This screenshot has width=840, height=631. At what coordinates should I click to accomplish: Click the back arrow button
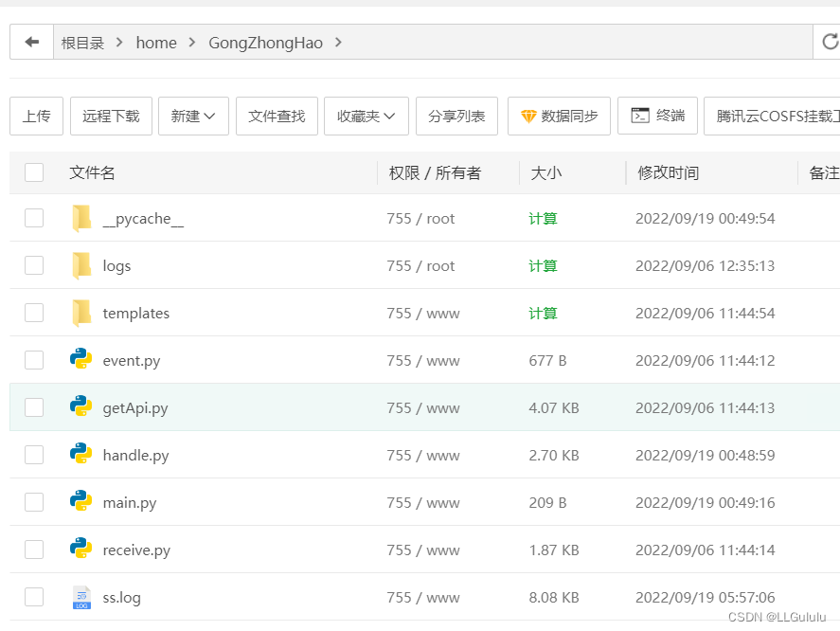coord(31,42)
